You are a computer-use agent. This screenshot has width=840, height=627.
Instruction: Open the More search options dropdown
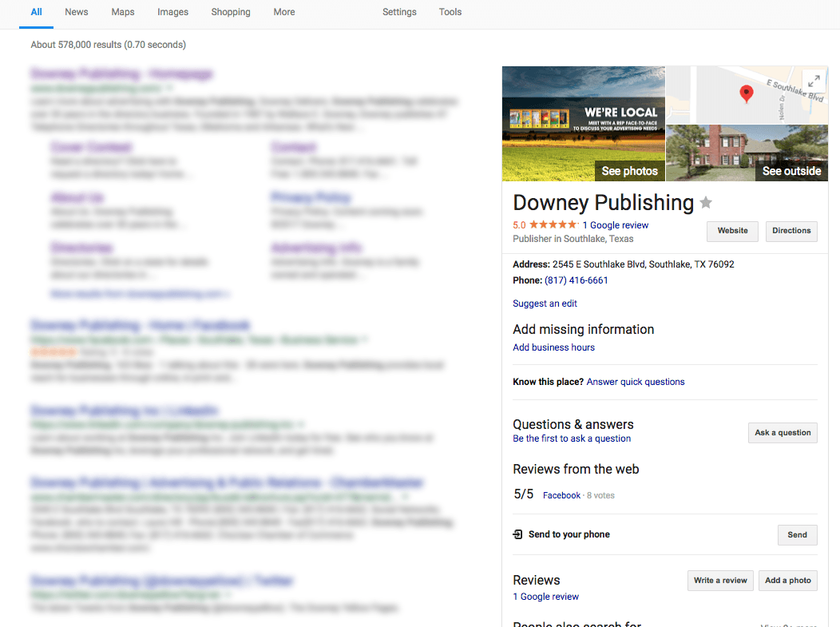tap(283, 12)
